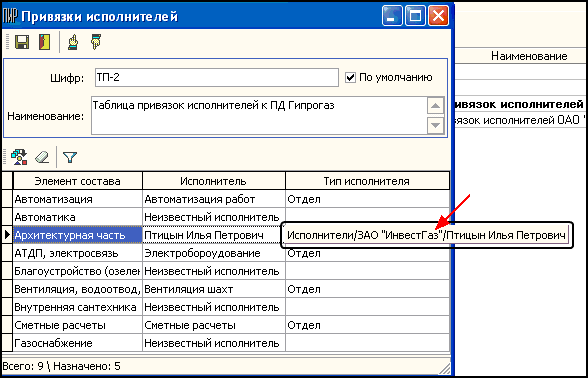Click Неизвестный исполнитель in Автоматика row
The image size is (588, 378).
pyautogui.click(x=214, y=217)
